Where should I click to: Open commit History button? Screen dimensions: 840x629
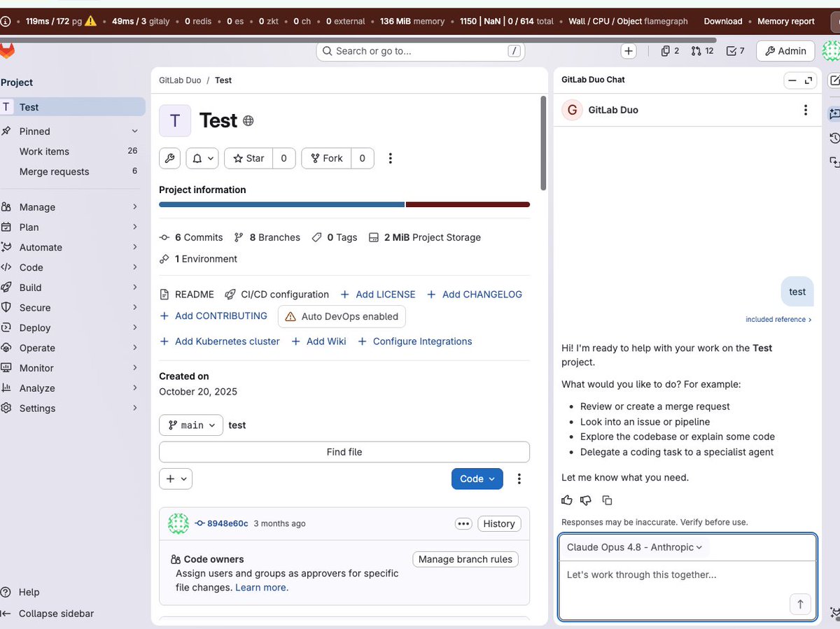coord(498,523)
